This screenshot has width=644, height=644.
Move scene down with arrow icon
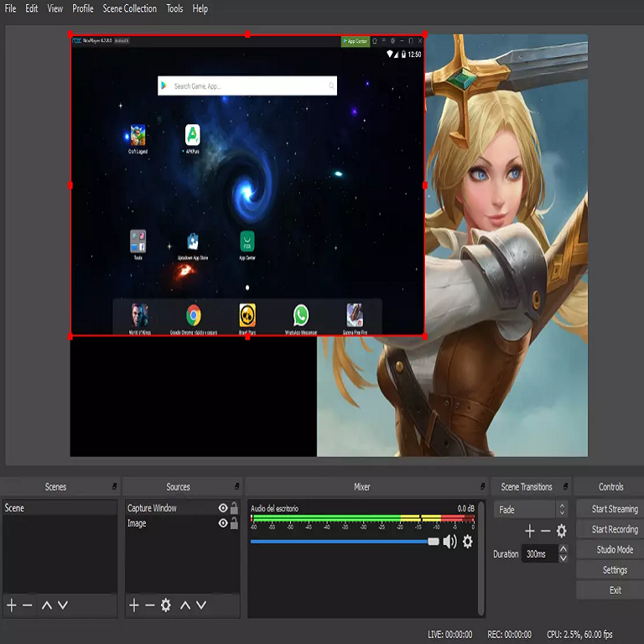point(62,605)
